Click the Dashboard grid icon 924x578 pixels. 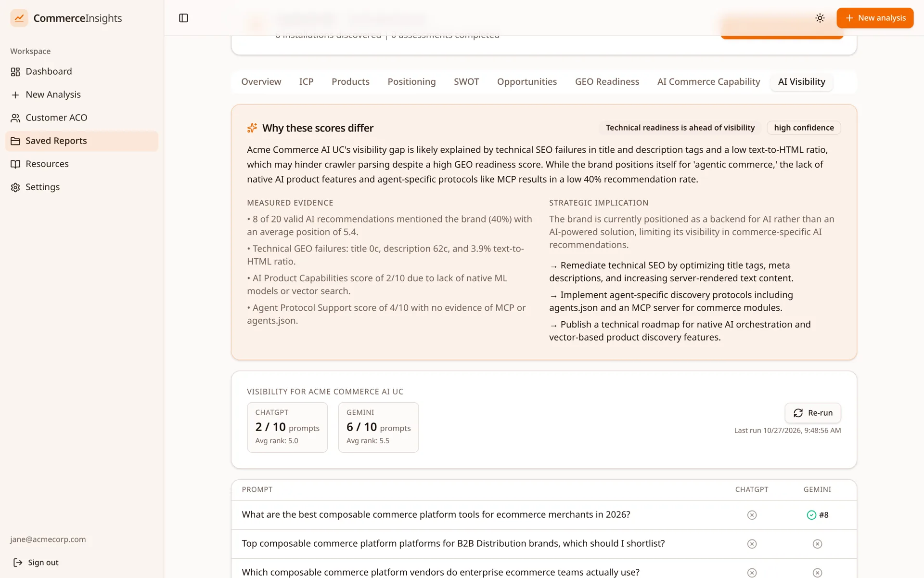coord(15,72)
